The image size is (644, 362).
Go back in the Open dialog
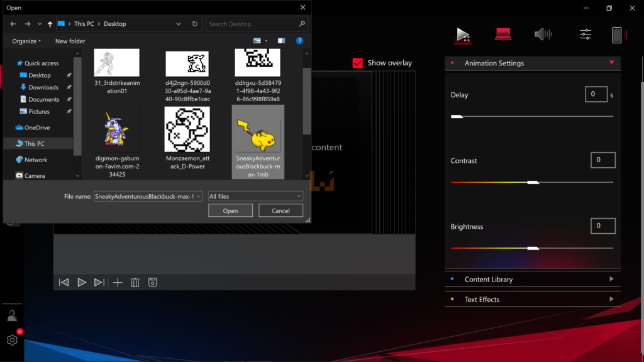click(13, 24)
